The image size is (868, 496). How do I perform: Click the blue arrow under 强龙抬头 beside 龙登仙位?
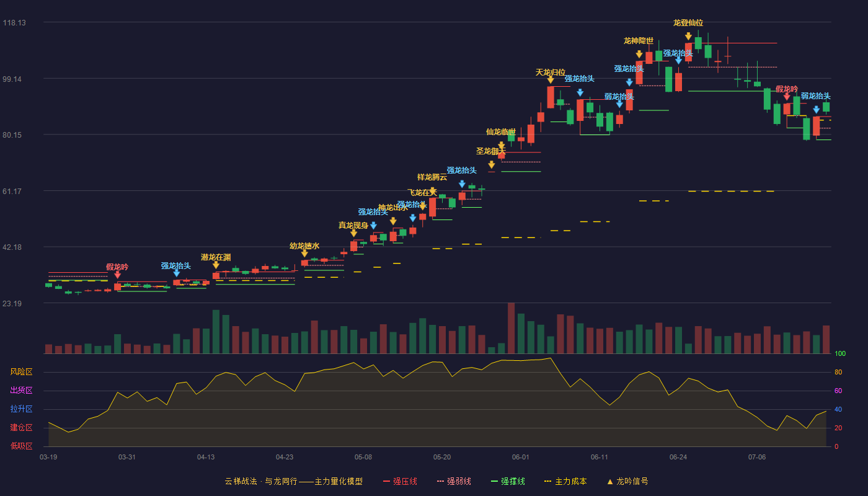[678, 61]
